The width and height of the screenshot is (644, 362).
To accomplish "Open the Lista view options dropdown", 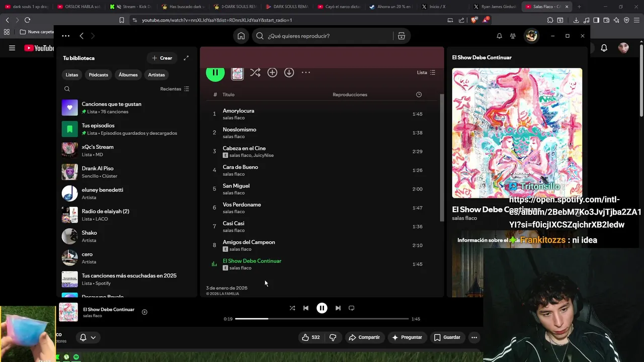I will [426, 72].
